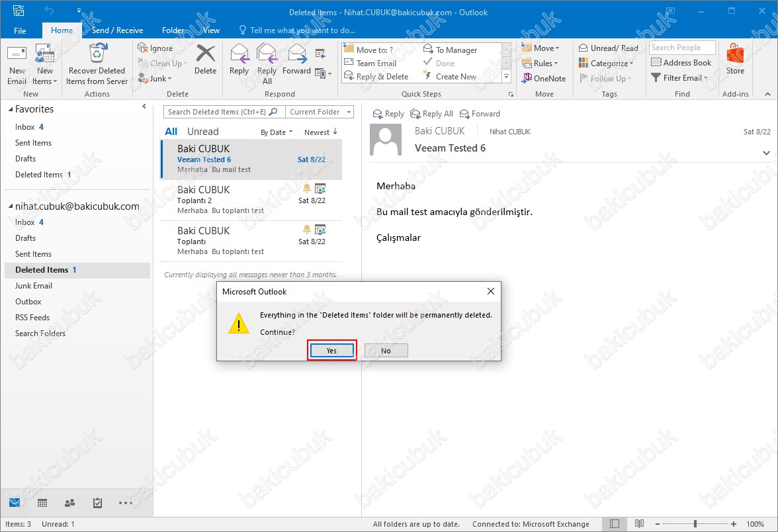The height and width of the screenshot is (532, 778).
Task: Click the OneNote button
Action: [x=544, y=78]
